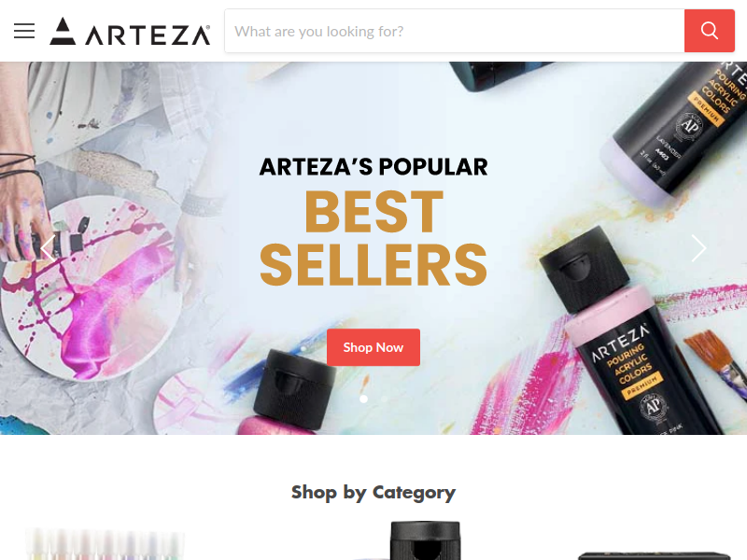
Task: Advance to the next banner slide arrow
Action: [698, 248]
